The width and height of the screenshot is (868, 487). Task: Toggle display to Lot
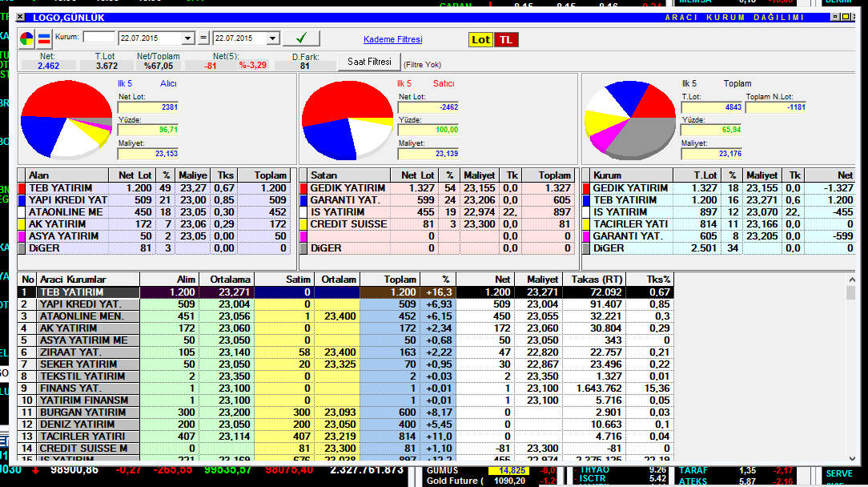[x=480, y=39]
